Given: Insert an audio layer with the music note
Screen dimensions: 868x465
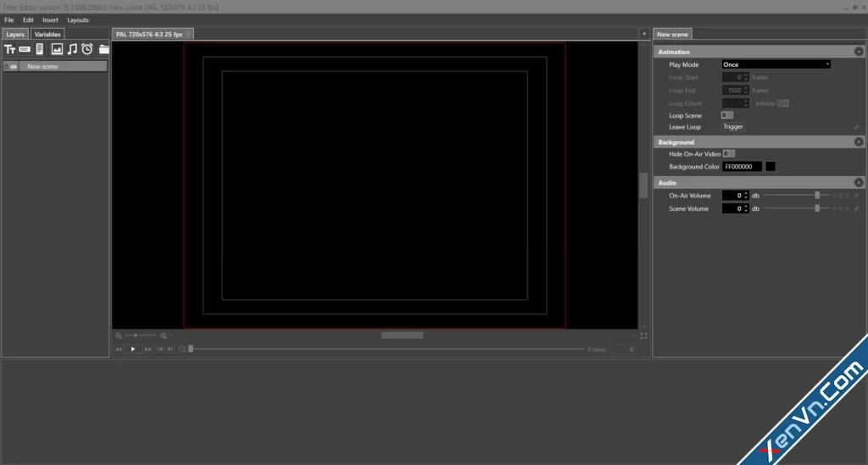Looking at the screenshot, I should tap(72, 49).
